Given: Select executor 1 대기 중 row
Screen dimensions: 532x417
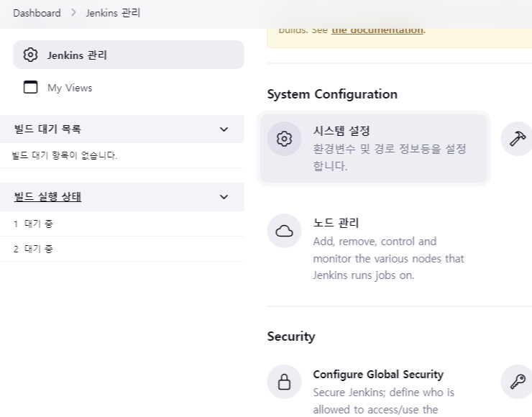Looking at the screenshot, I should [122, 224].
